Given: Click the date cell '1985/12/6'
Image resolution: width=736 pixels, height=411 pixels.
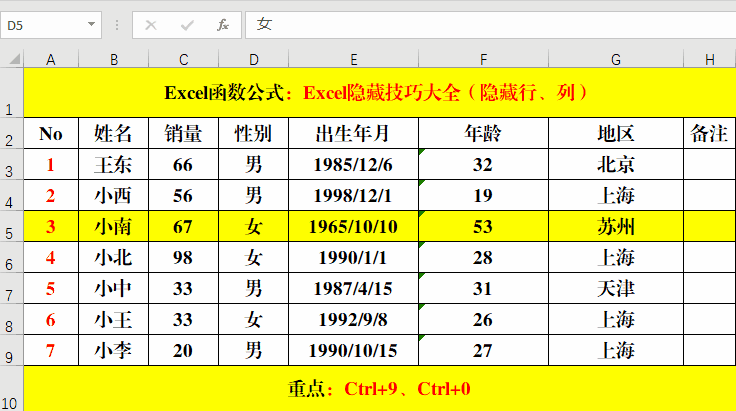Looking at the screenshot, I should [353, 164].
